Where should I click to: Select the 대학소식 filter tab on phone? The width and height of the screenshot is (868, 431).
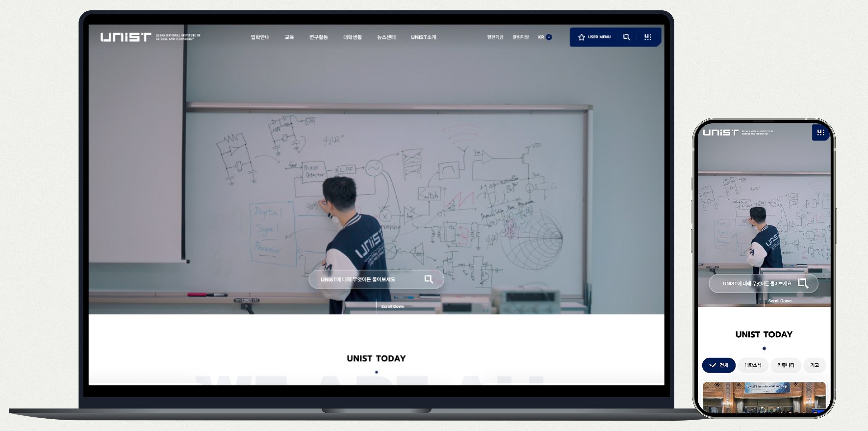pos(753,365)
